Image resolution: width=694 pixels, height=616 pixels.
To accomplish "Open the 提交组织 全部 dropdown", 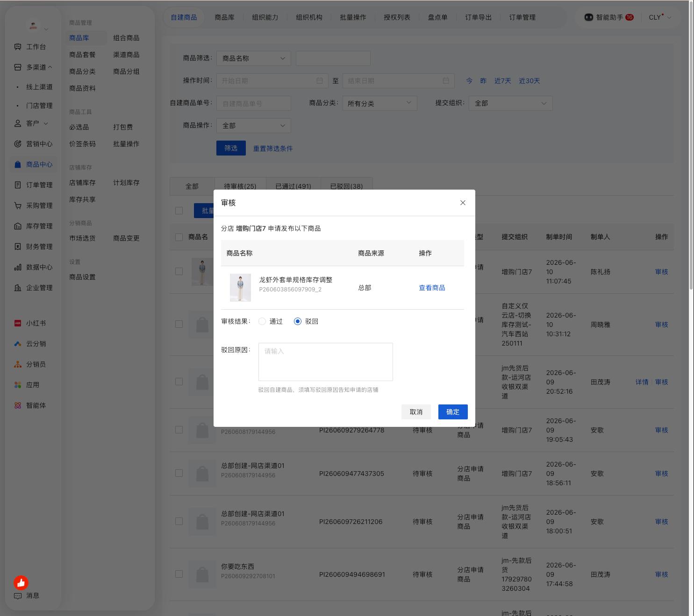I will 511,103.
